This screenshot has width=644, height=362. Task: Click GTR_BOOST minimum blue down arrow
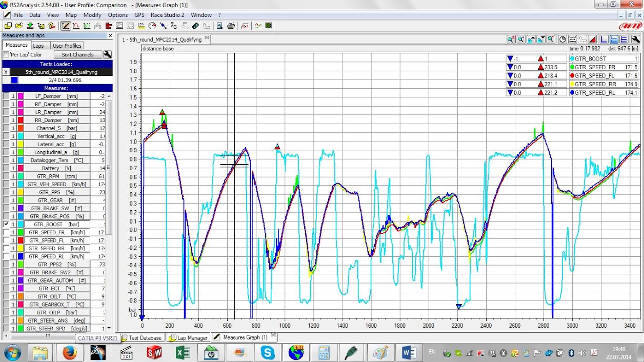(x=510, y=58)
